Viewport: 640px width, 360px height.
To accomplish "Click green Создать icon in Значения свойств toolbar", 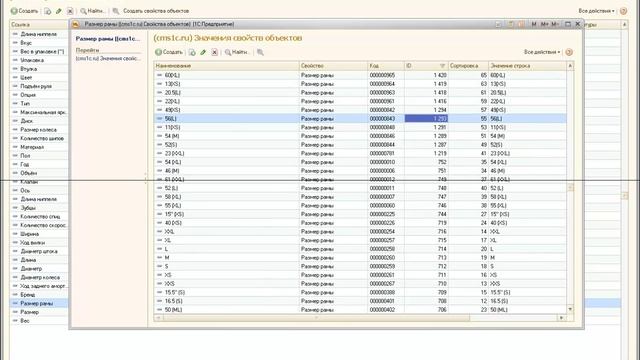I will tap(158, 52).
